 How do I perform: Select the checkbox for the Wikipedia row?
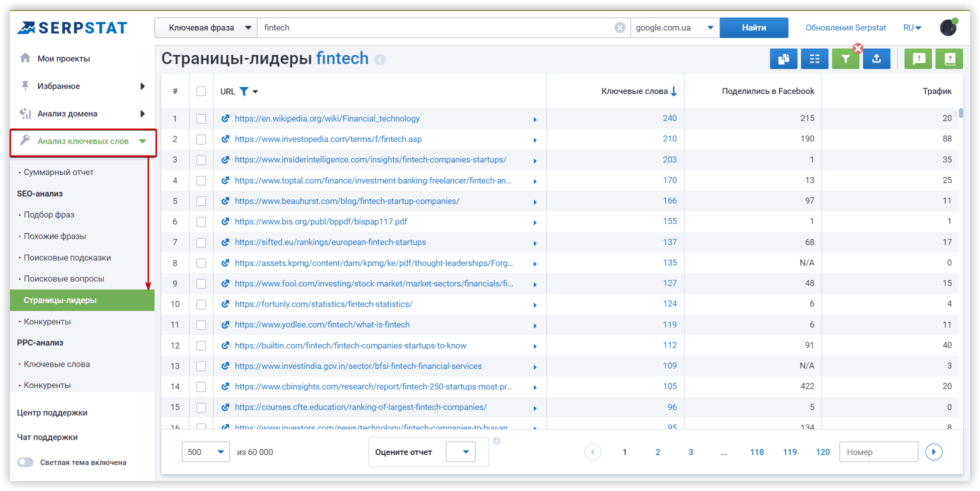(x=201, y=118)
